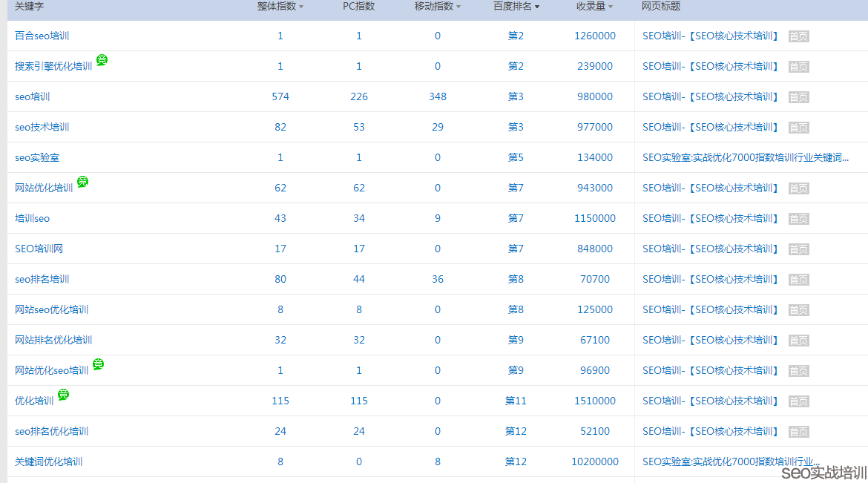Click 第11 ranking in 优化培训 row
The width and height of the screenshot is (868, 483).
tap(516, 401)
